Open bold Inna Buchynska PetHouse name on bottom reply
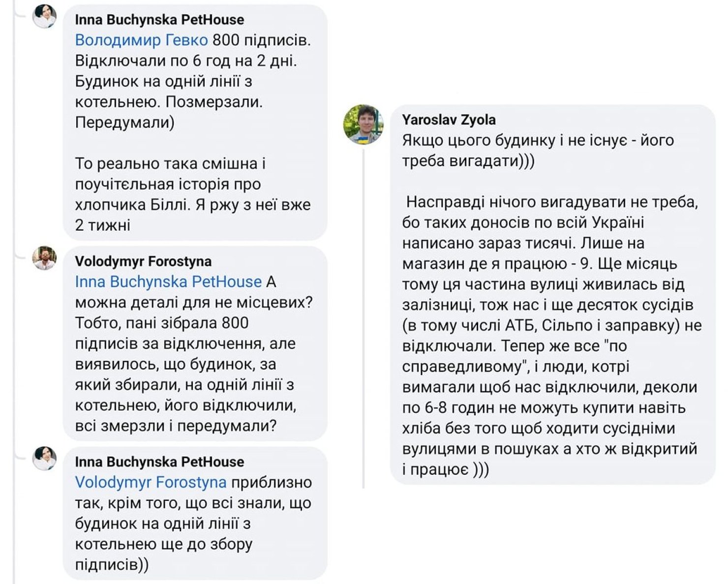This screenshot has height=584, width=728. (x=159, y=462)
